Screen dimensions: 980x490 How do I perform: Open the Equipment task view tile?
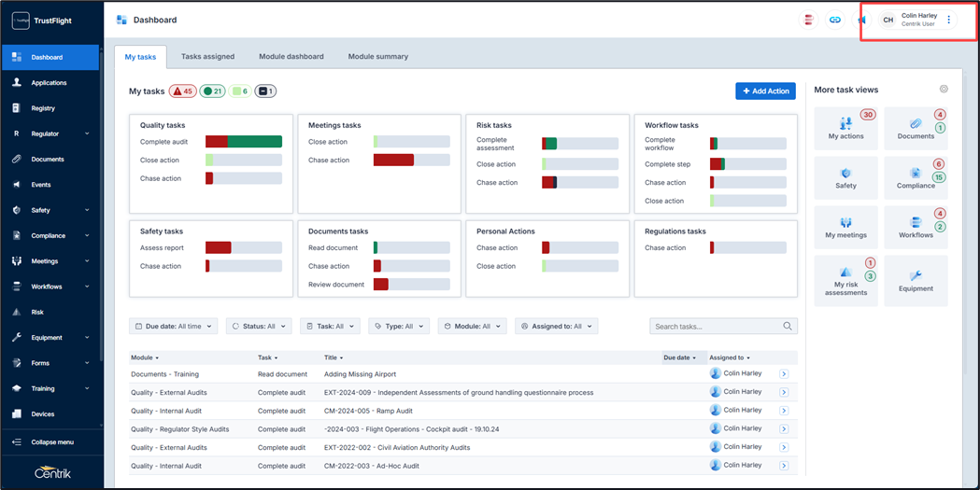(x=916, y=280)
